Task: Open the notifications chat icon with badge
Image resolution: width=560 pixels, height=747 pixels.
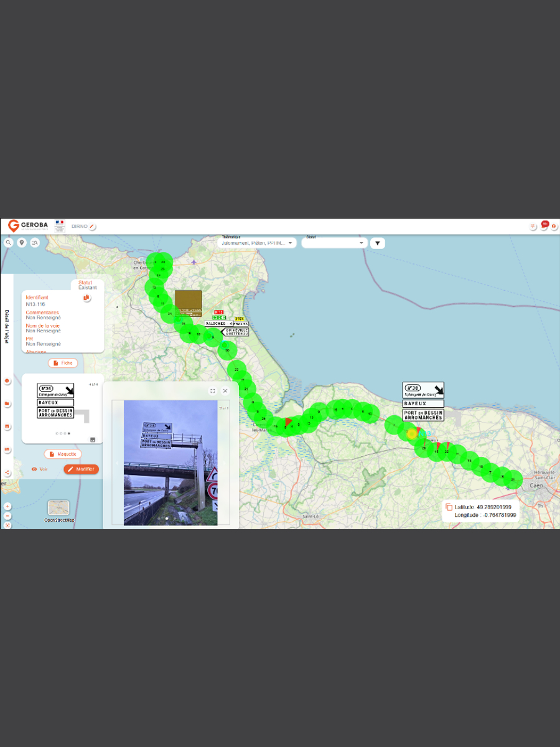Action: tap(544, 225)
